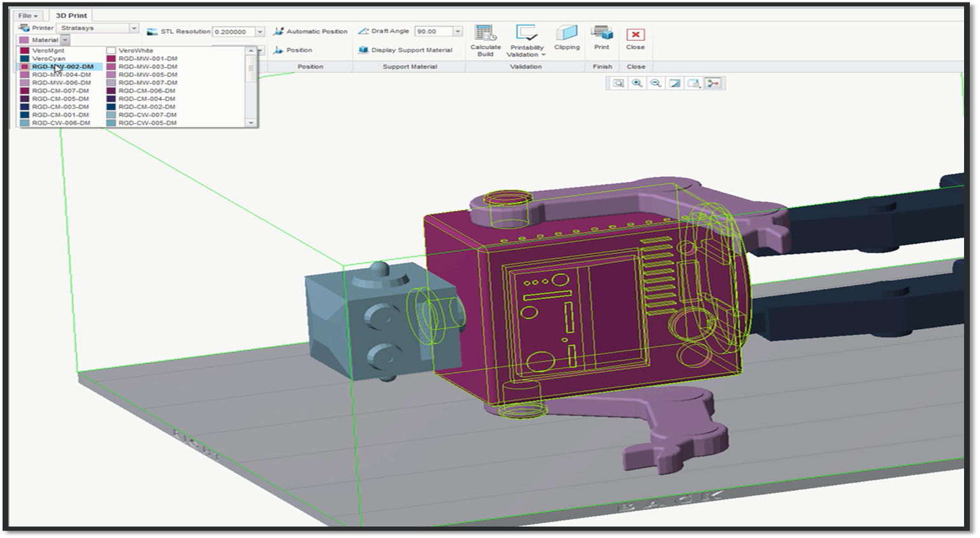Click the Position tool icon
980x538 pixels.
tap(278, 50)
